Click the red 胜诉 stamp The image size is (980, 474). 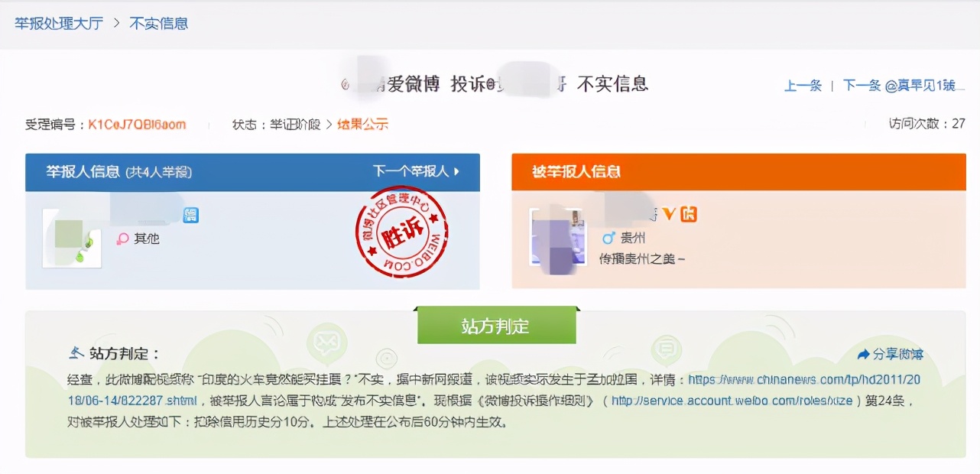(401, 231)
